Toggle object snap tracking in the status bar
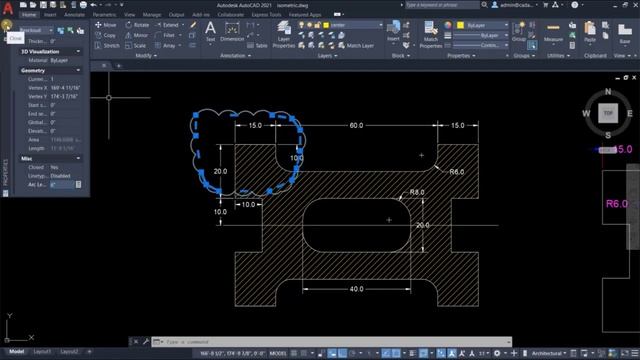Screen dimensions: 640x360 [386, 353]
